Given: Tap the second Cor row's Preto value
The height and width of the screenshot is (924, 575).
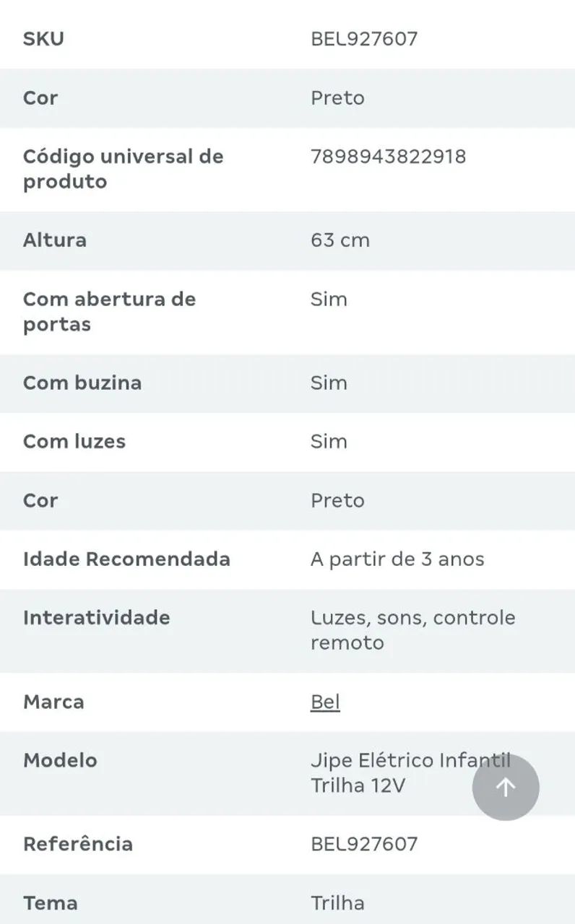Looking at the screenshot, I should [x=337, y=500].
